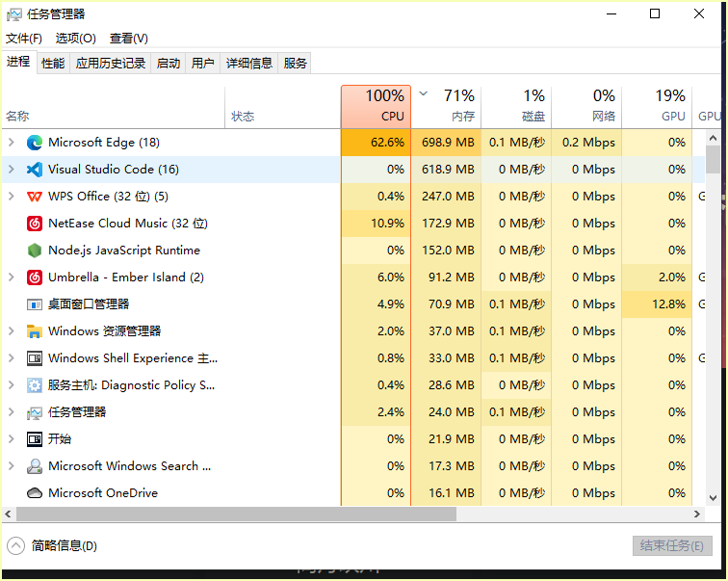Sort by the 内存 column header

pos(447,106)
